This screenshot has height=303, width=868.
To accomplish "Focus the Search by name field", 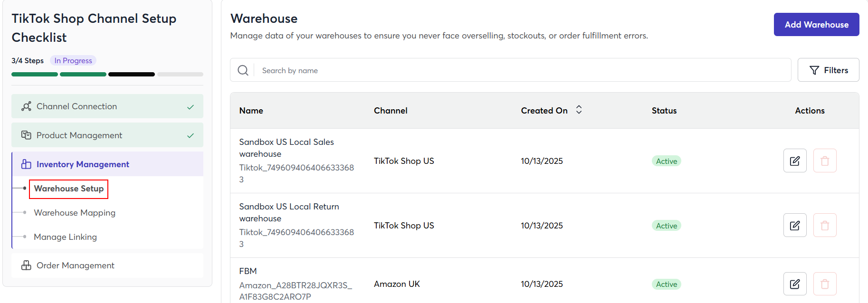I will pyautogui.click(x=523, y=70).
